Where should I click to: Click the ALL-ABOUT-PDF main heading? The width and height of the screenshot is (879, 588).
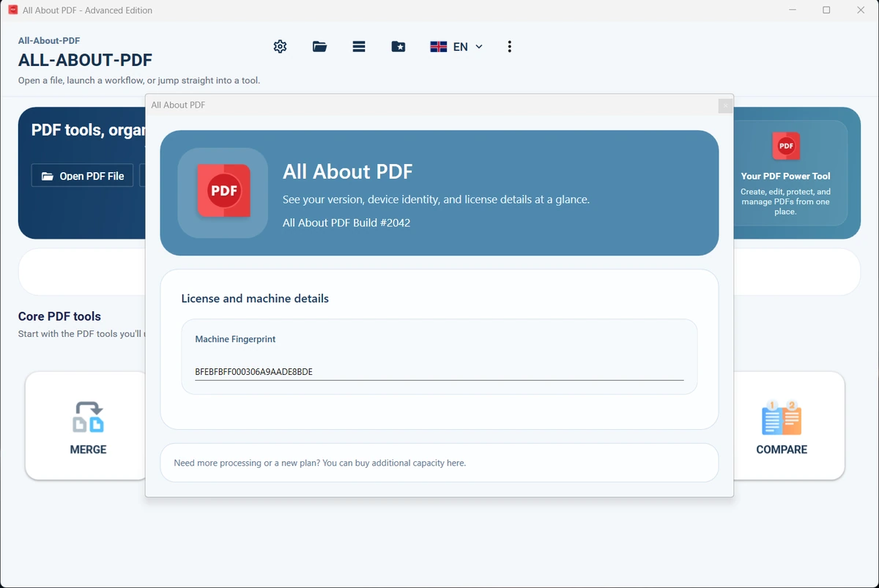(x=85, y=61)
